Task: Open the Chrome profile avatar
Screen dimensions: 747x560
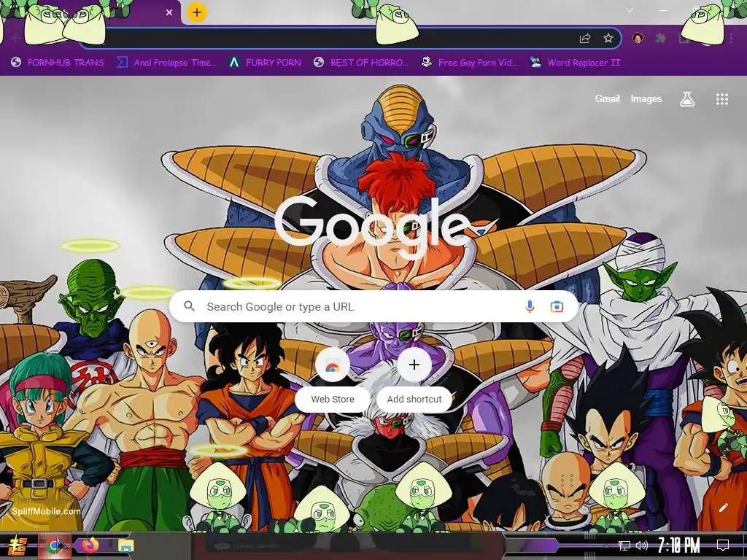Action: [x=638, y=38]
